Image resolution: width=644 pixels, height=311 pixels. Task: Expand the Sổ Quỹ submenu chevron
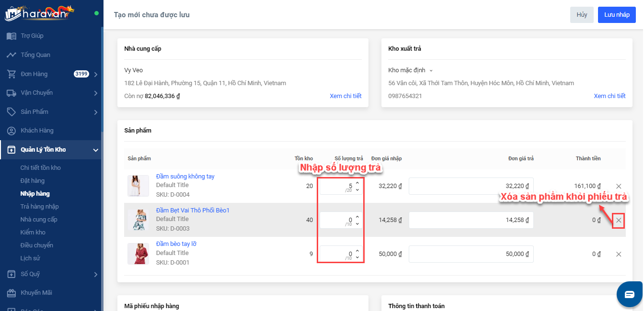click(x=96, y=274)
